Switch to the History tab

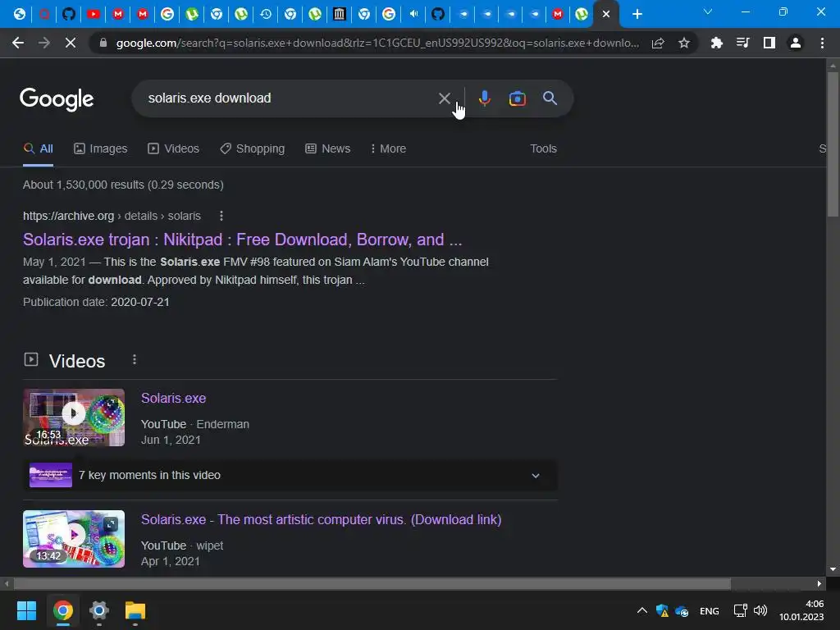coord(266,14)
